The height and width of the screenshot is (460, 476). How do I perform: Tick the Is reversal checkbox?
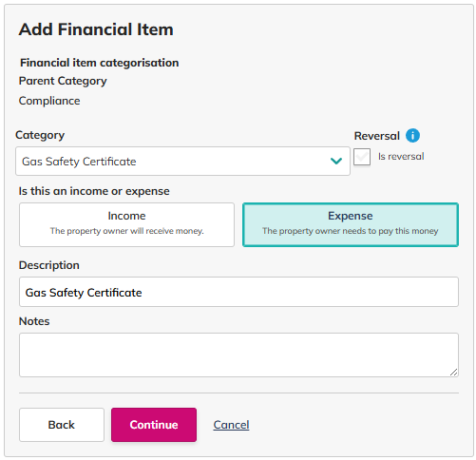[362, 157]
